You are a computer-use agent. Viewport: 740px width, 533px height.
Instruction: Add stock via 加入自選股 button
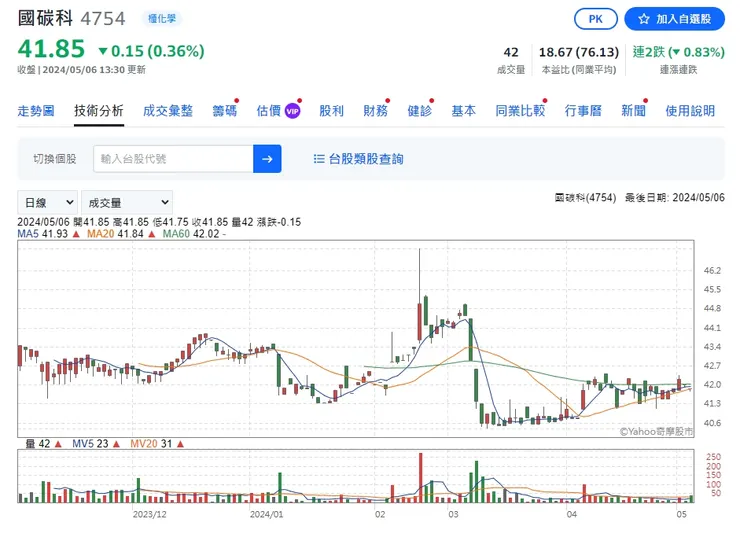click(x=674, y=19)
